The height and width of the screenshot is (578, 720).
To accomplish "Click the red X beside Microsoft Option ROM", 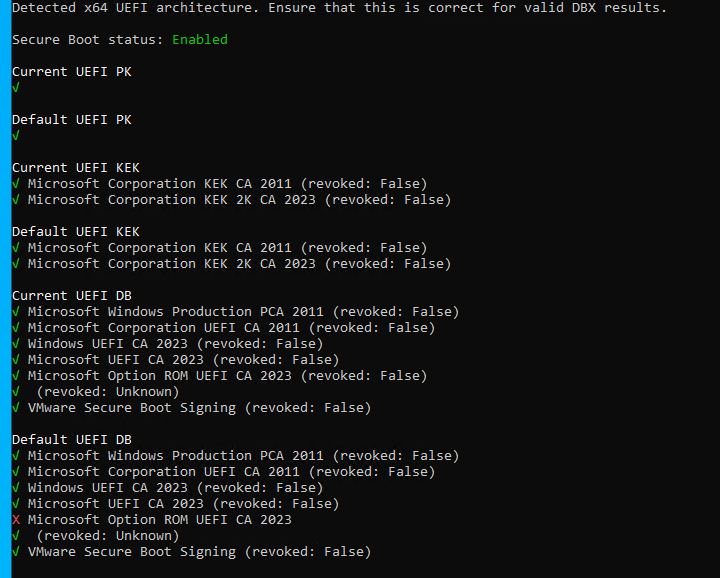I will [16, 520].
